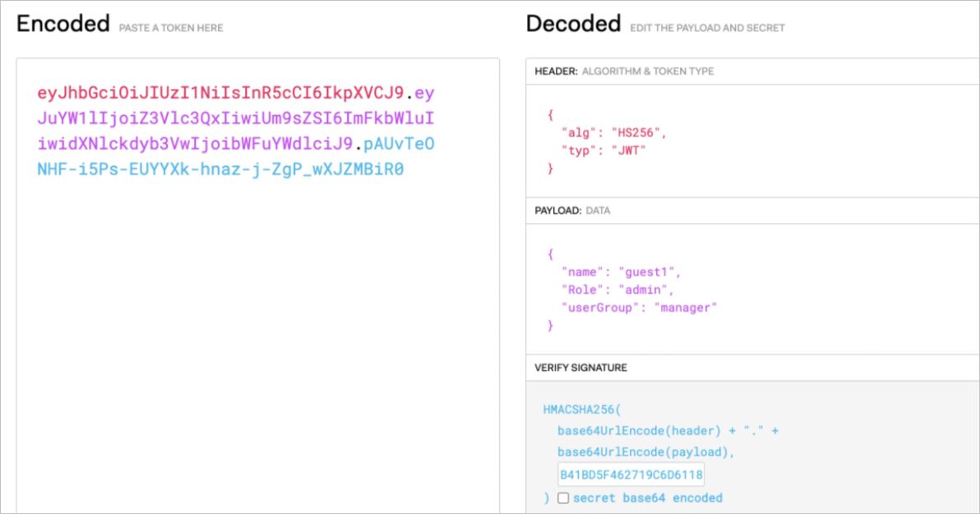980x514 pixels.
Task: Toggle the secret base64 encoded checkbox
Action: coord(563,498)
